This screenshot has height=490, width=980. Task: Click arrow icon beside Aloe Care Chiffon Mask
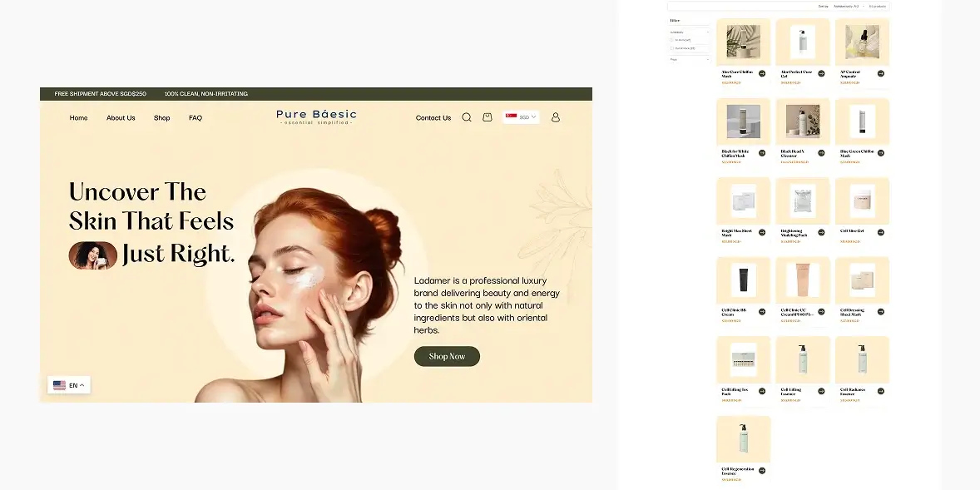click(762, 74)
